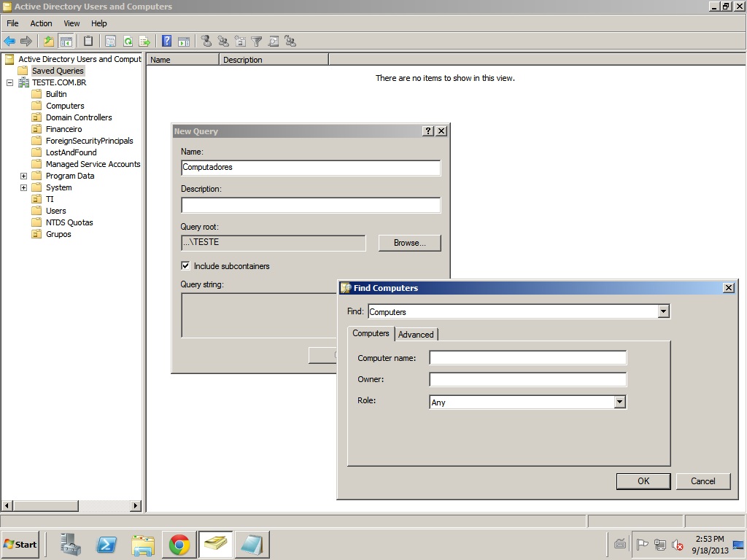Switch to the Advanced tab
The image size is (747, 560).
click(416, 334)
